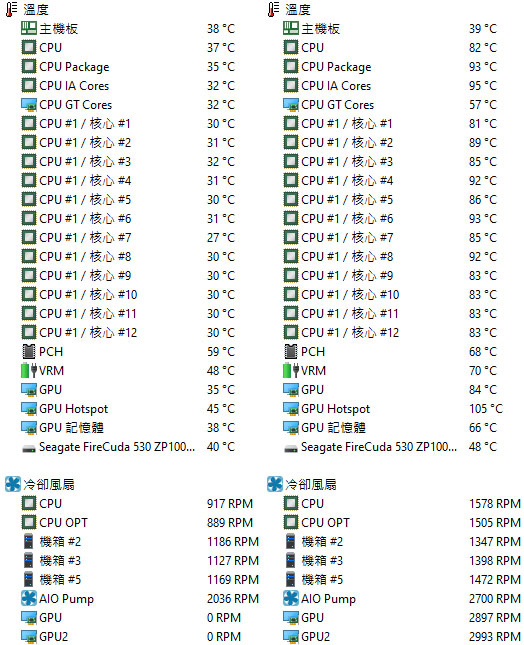
Task: Select thermometer icon of 溫度 heading above 主機板 39 °C
Action: click(273, 9)
